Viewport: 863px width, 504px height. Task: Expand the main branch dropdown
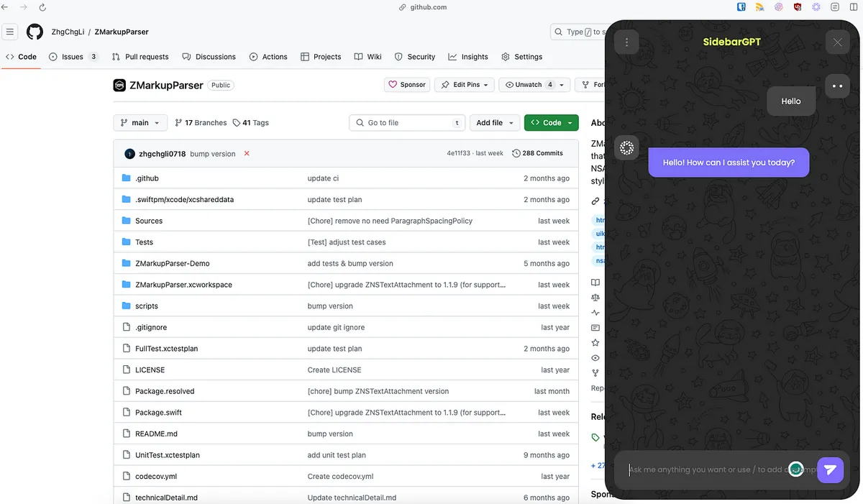click(x=140, y=123)
